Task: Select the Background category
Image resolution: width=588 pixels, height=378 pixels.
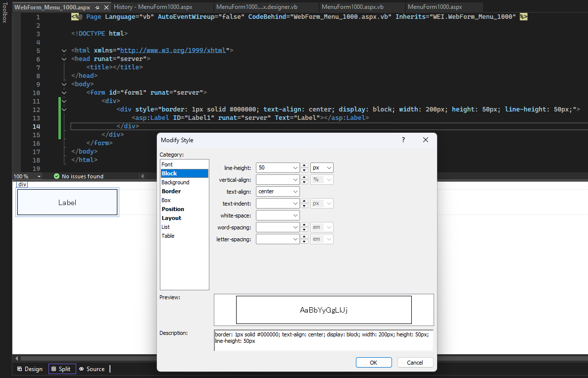Action: (184, 182)
